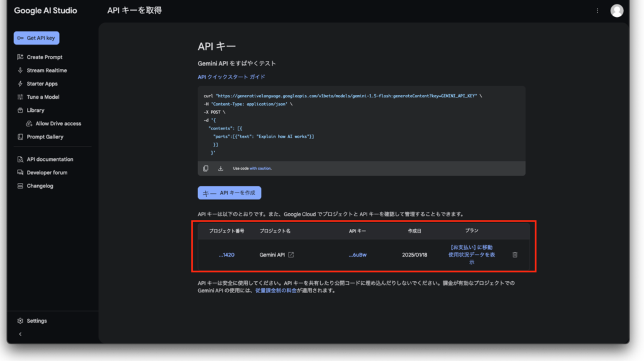Click 使用状況データを表示 link
This screenshot has height=361, width=644.
coord(472,258)
